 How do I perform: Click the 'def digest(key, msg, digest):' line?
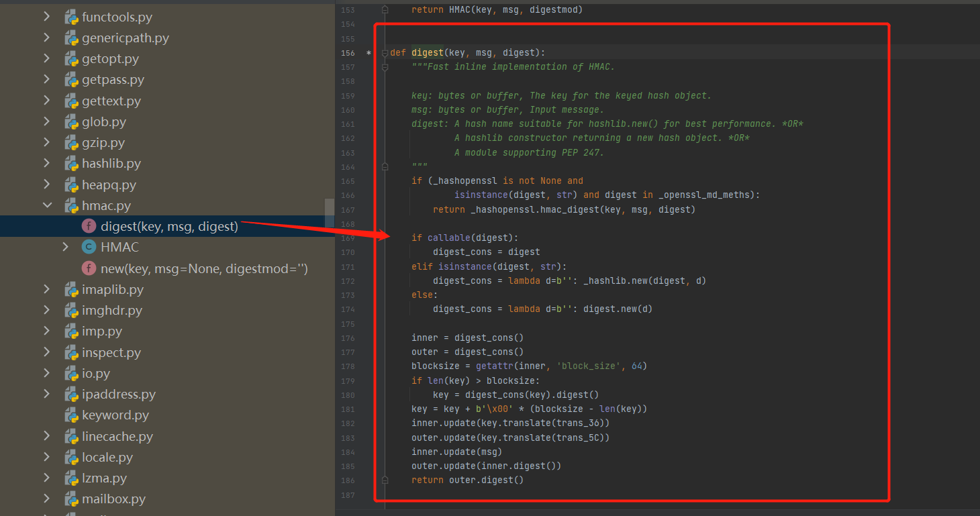[x=468, y=52]
